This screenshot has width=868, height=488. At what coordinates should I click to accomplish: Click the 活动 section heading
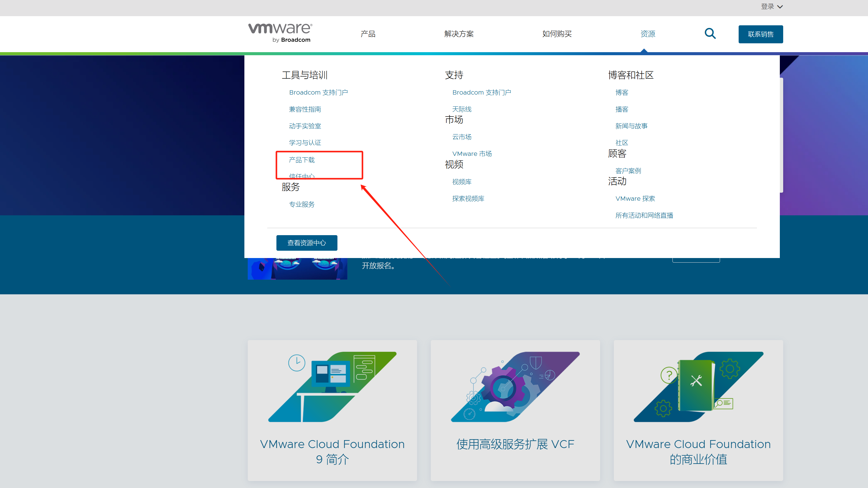click(x=617, y=181)
